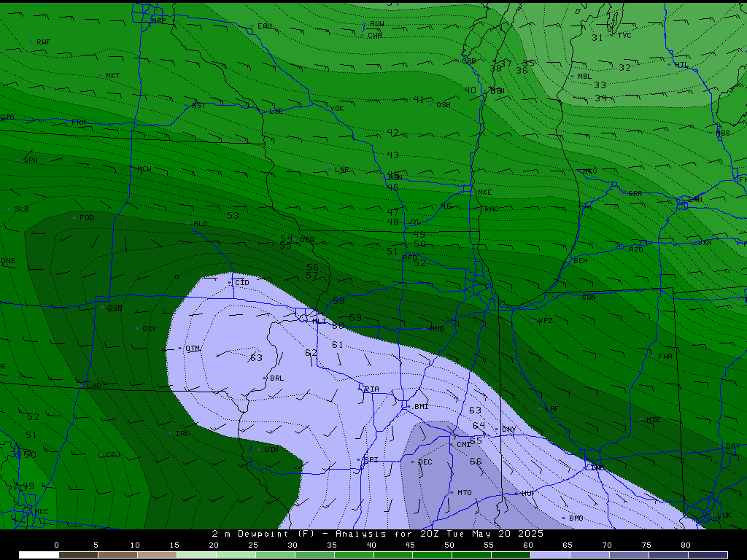Click the CID station label
The width and height of the screenshot is (747, 560).
click(242, 283)
